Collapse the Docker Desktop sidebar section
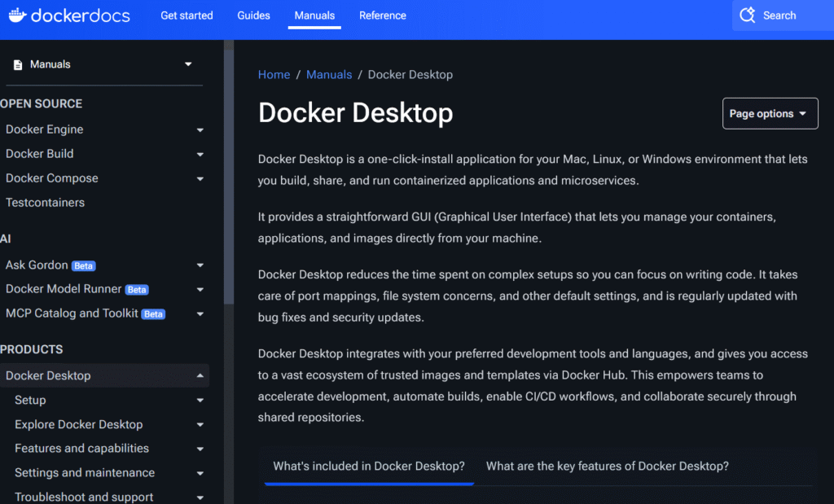 click(200, 376)
